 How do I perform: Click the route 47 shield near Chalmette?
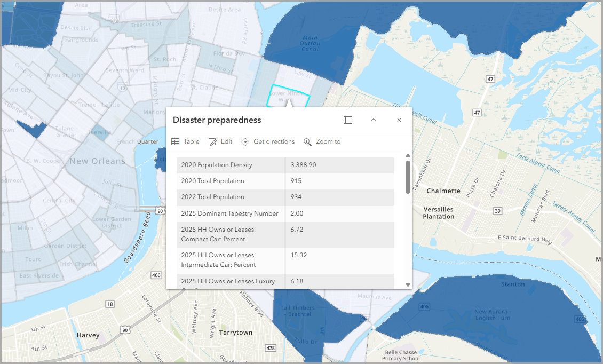coord(477,113)
